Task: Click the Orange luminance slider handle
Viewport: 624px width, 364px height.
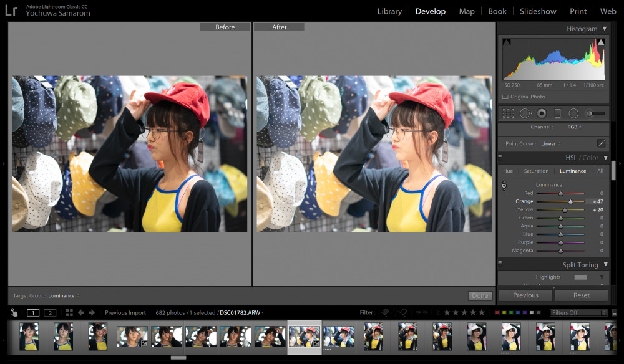Action: (x=570, y=202)
